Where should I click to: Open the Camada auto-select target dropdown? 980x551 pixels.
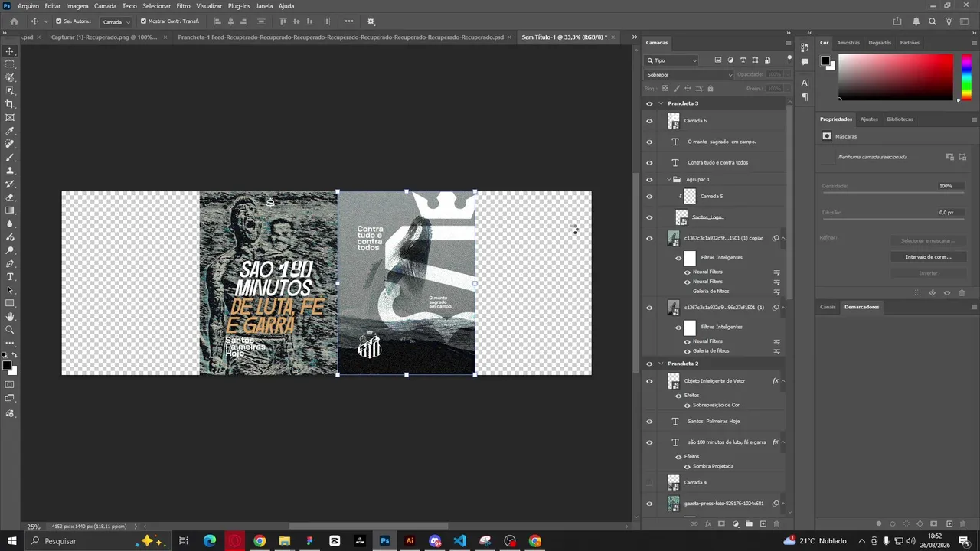point(116,21)
